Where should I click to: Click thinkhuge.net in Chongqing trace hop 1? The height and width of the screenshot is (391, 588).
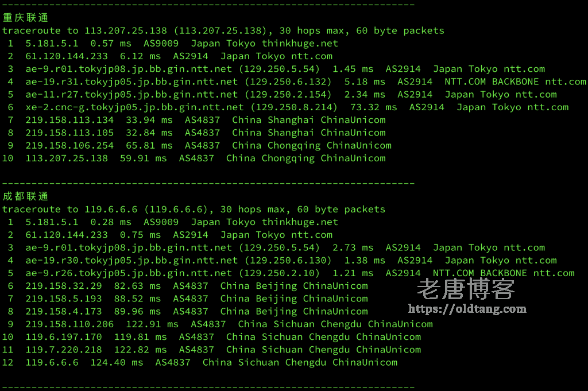(x=300, y=44)
